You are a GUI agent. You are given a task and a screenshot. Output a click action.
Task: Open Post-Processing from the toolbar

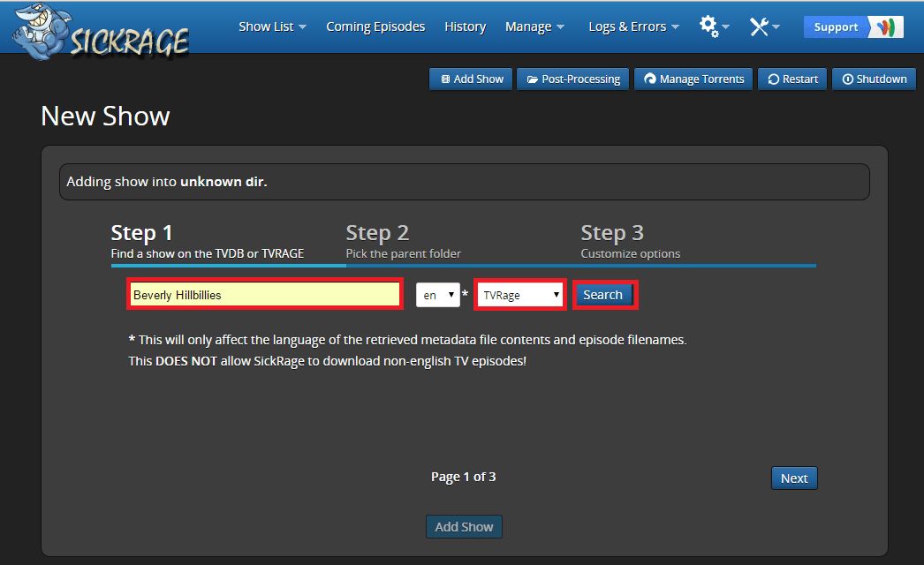pyautogui.click(x=573, y=79)
